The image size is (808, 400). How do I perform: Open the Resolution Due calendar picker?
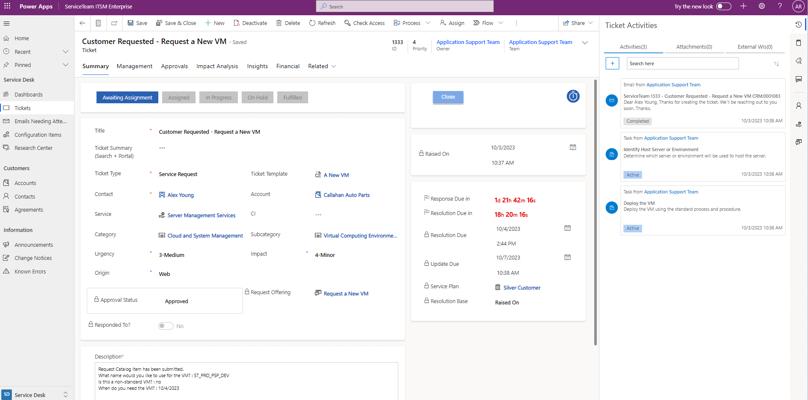pyautogui.click(x=567, y=227)
